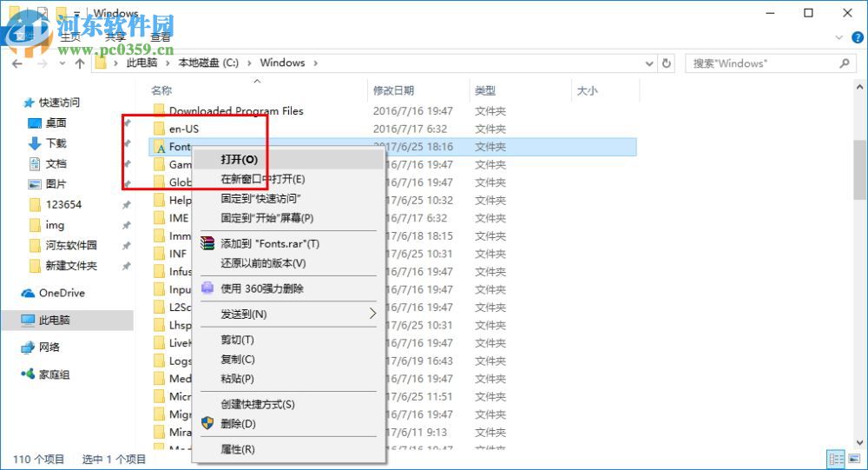Sort by 大小 column header
The image size is (868, 470).
(x=588, y=90)
